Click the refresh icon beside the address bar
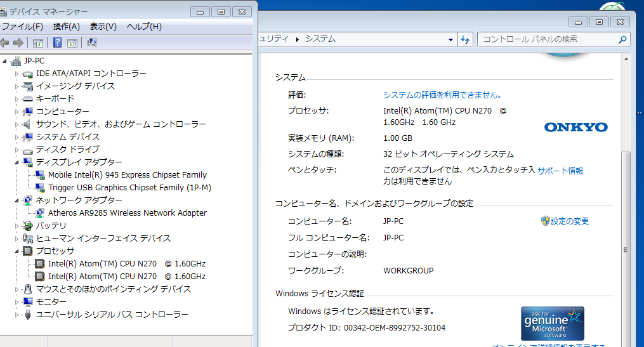644x347 pixels. coord(465,39)
